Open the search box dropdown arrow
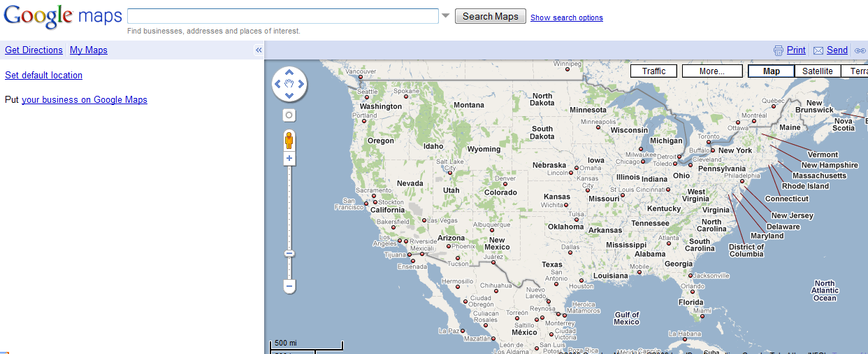Viewport: 868px width, 354px height. pos(445,16)
